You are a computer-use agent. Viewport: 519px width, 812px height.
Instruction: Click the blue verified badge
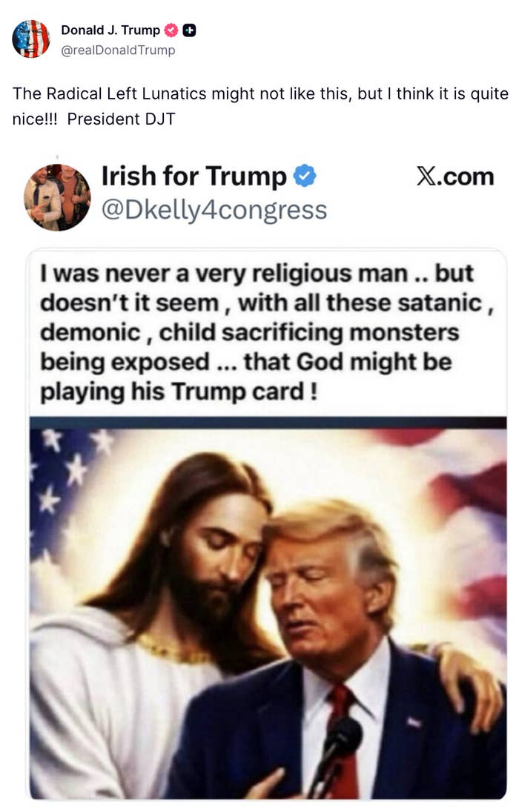tap(305, 176)
